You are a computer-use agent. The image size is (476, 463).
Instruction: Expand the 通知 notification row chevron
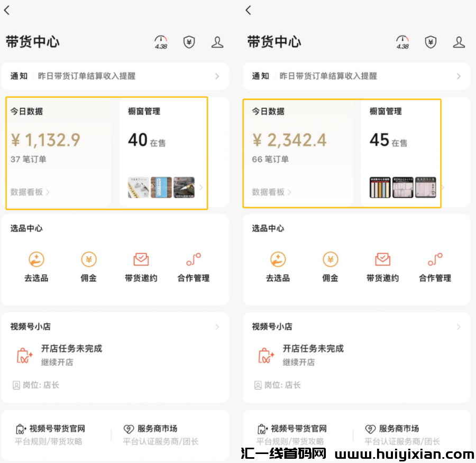[x=217, y=76]
